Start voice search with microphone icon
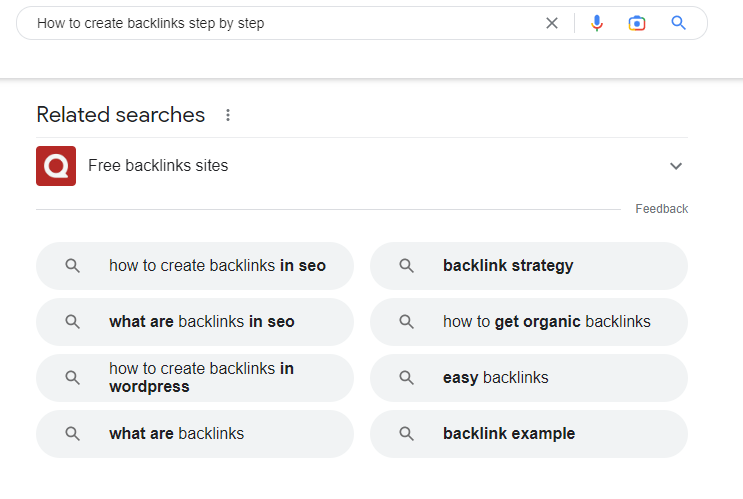Image resolution: width=743 pixels, height=499 pixels. [597, 23]
